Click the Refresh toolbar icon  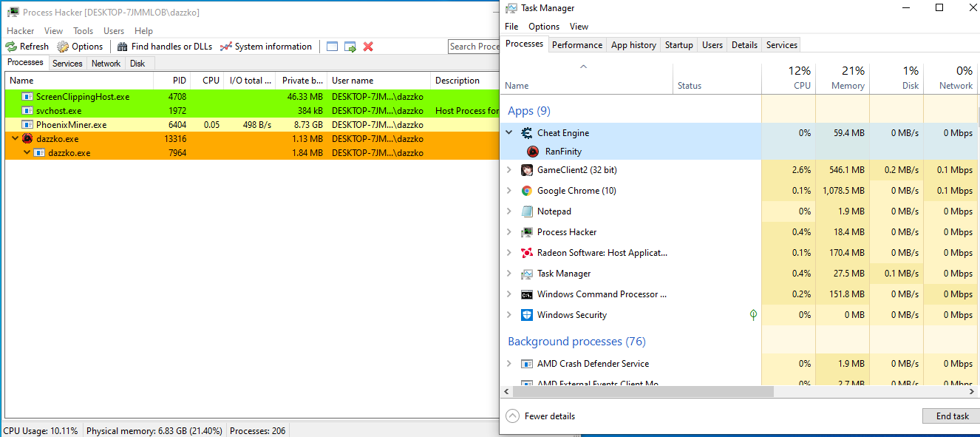(11, 47)
